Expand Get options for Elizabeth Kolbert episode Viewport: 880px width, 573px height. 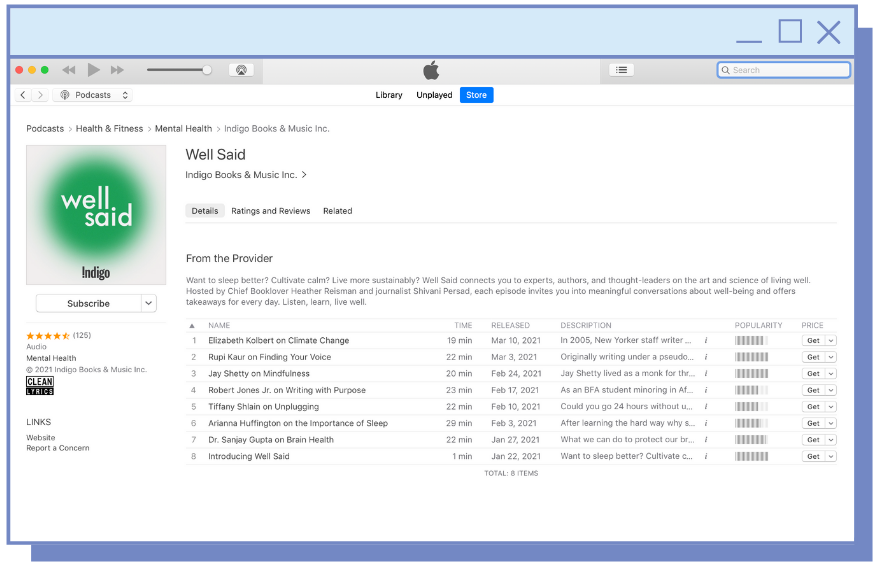tap(831, 341)
